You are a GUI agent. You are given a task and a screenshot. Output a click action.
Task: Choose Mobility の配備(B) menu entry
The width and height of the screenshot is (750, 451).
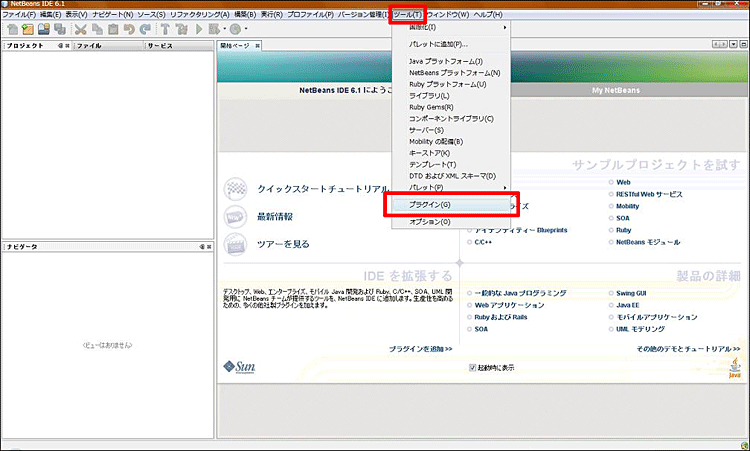tap(451, 142)
